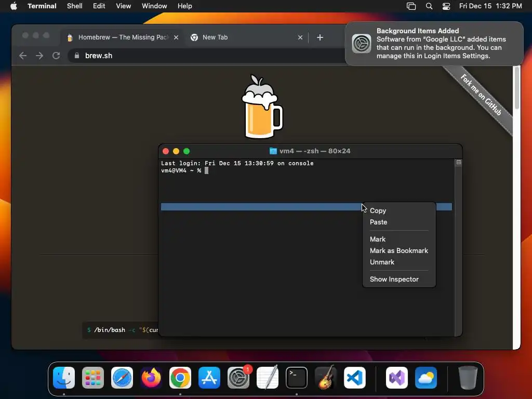Click the /bin/bash install command

[122, 330]
